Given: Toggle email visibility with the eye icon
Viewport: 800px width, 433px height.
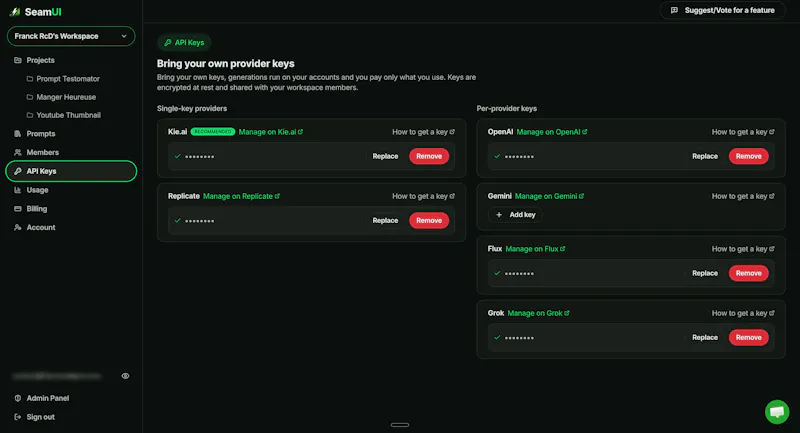Looking at the screenshot, I should point(125,376).
